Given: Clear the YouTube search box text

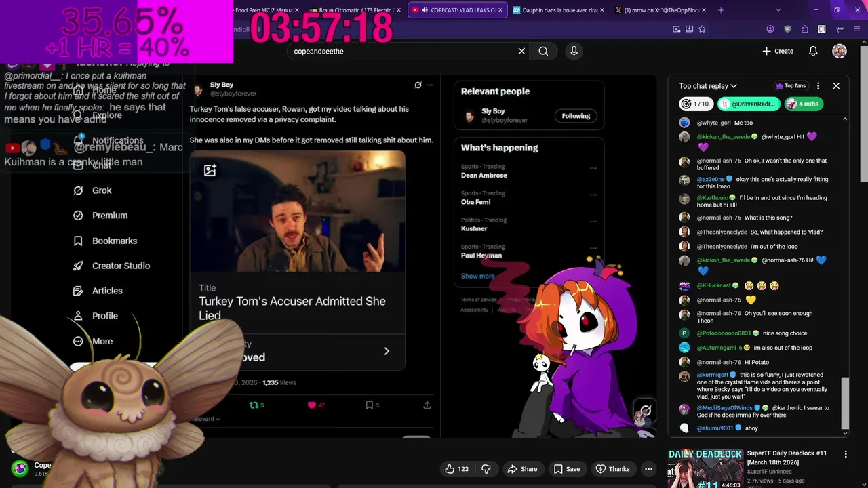Looking at the screenshot, I should tap(521, 51).
